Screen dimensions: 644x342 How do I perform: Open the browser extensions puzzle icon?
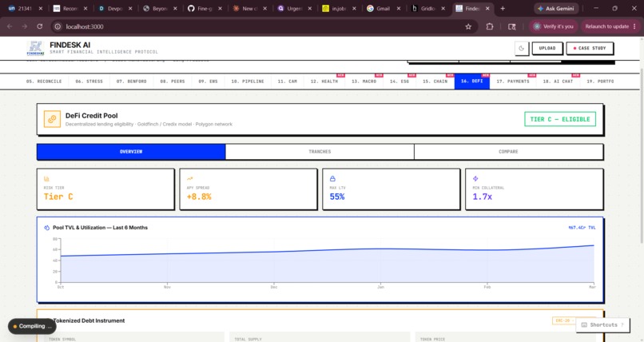tap(490, 26)
